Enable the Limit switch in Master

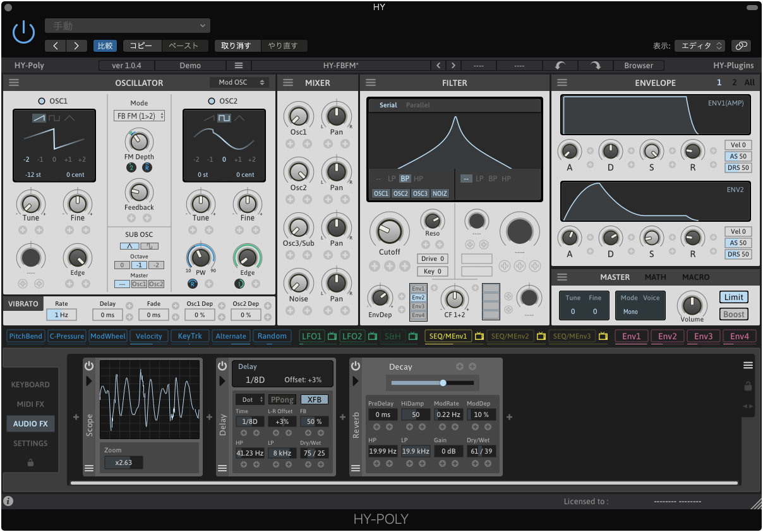pos(733,297)
